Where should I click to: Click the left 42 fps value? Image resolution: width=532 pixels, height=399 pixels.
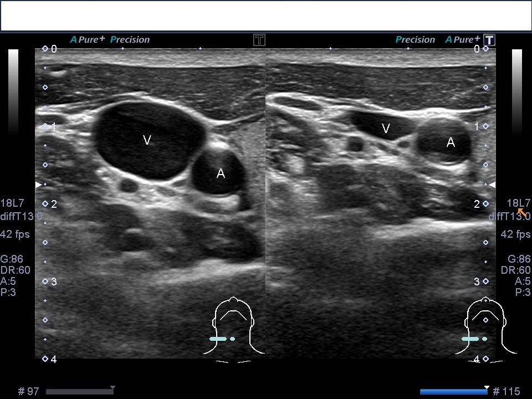[x=14, y=234]
